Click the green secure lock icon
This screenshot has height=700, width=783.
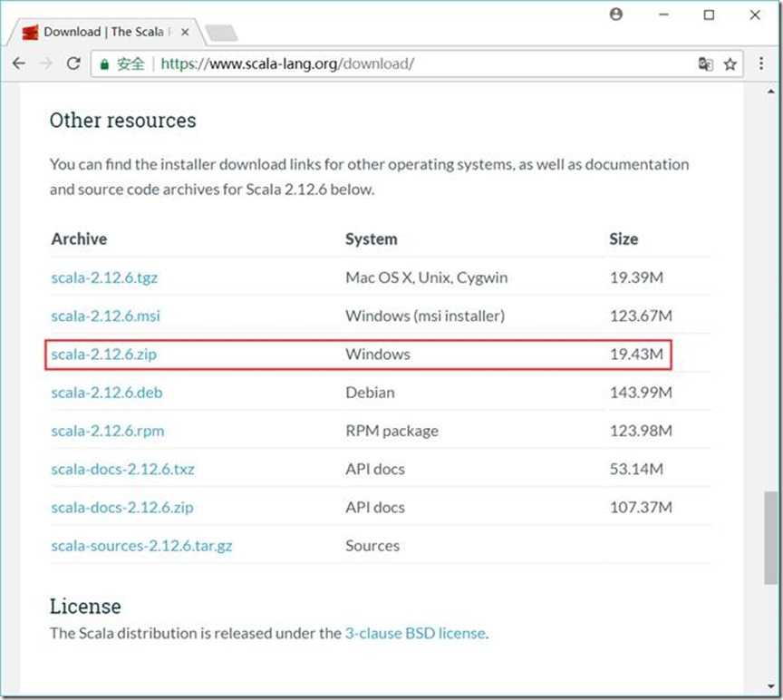pos(104,64)
